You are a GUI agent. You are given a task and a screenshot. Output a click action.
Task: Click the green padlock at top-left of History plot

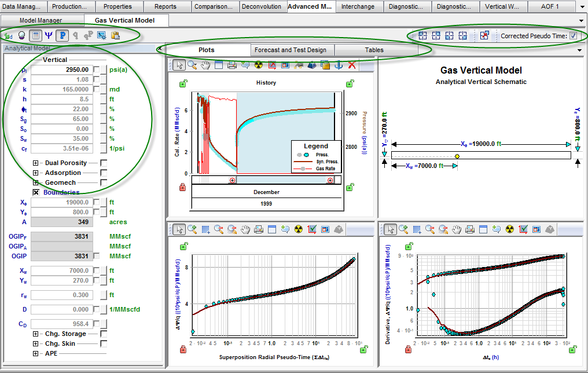pos(183,83)
